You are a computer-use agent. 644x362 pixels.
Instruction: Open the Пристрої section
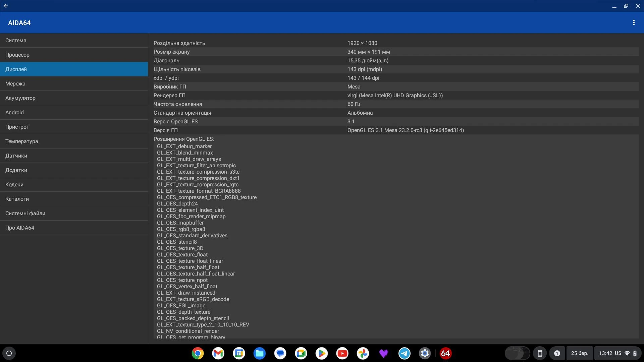(x=74, y=127)
